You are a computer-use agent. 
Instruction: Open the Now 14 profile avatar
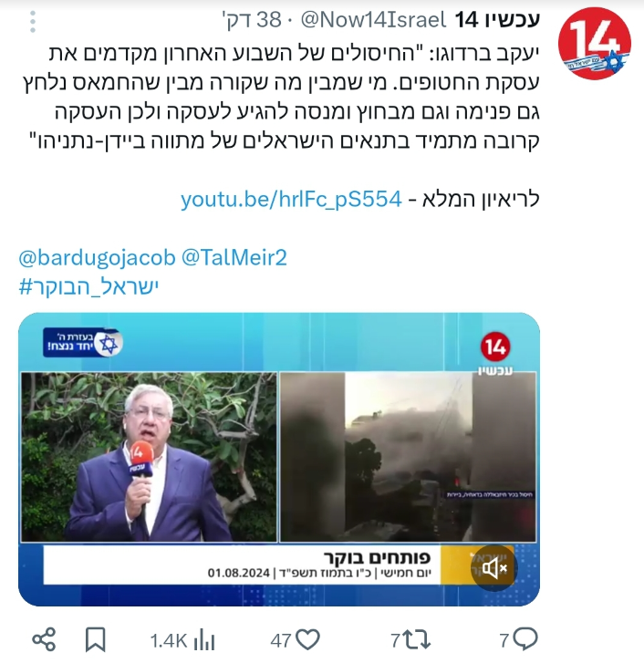coord(594,44)
